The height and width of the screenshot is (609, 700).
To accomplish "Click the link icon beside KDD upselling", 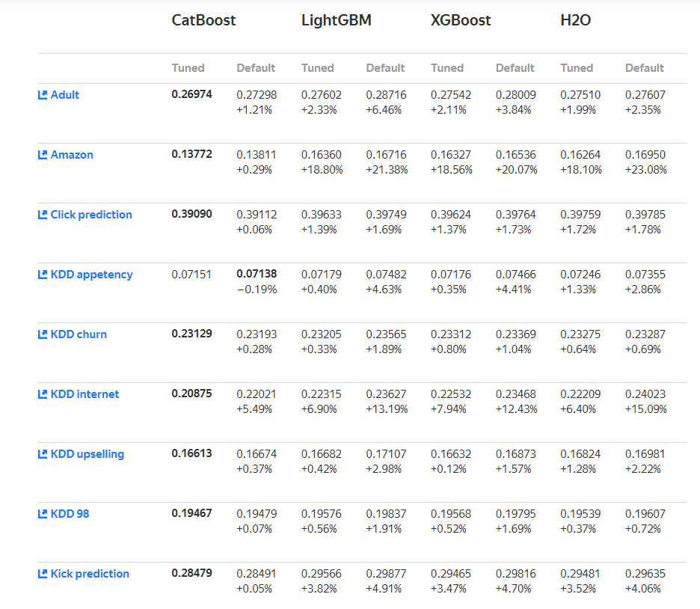I will [x=43, y=454].
